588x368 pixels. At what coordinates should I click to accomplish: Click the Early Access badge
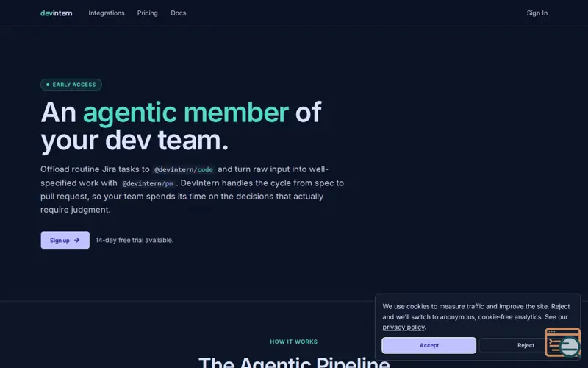coord(71,85)
